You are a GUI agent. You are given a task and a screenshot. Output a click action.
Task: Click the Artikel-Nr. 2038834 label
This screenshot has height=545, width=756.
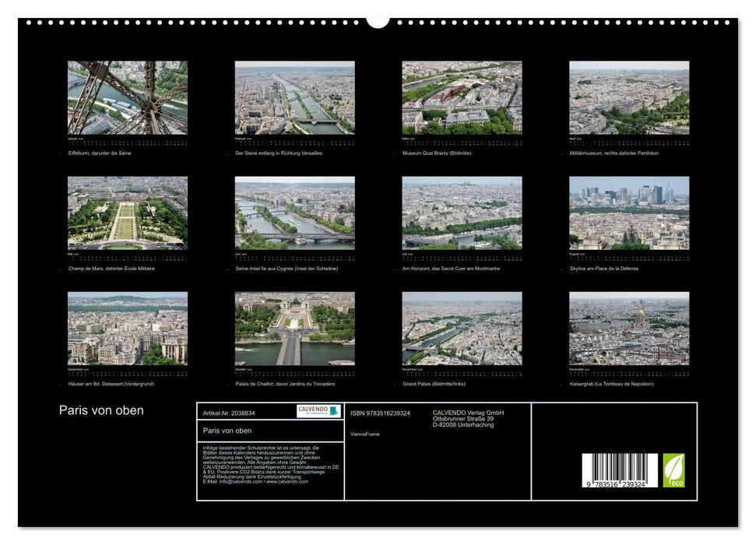click(229, 413)
